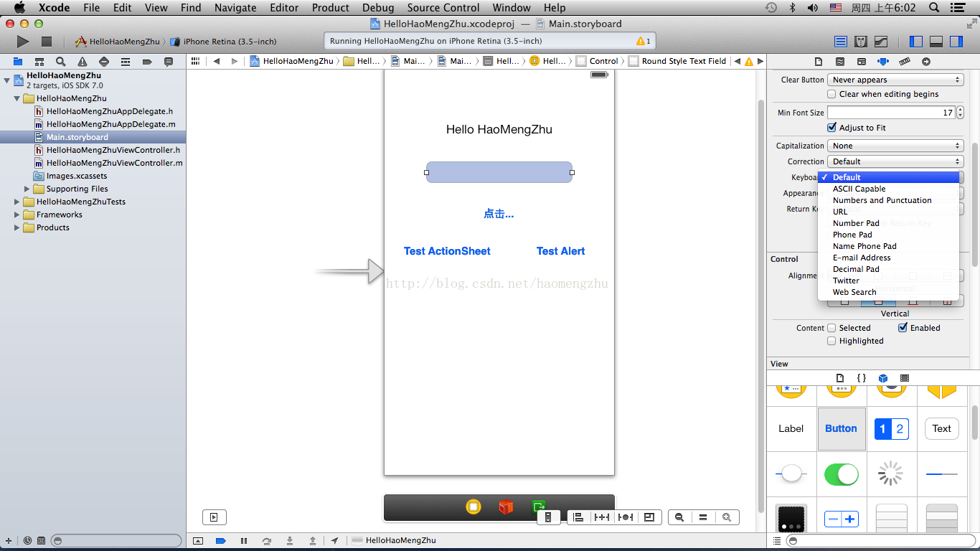Show the Code Snippet library braces icon
The width and height of the screenshot is (980, 551).
click(862, 378)
